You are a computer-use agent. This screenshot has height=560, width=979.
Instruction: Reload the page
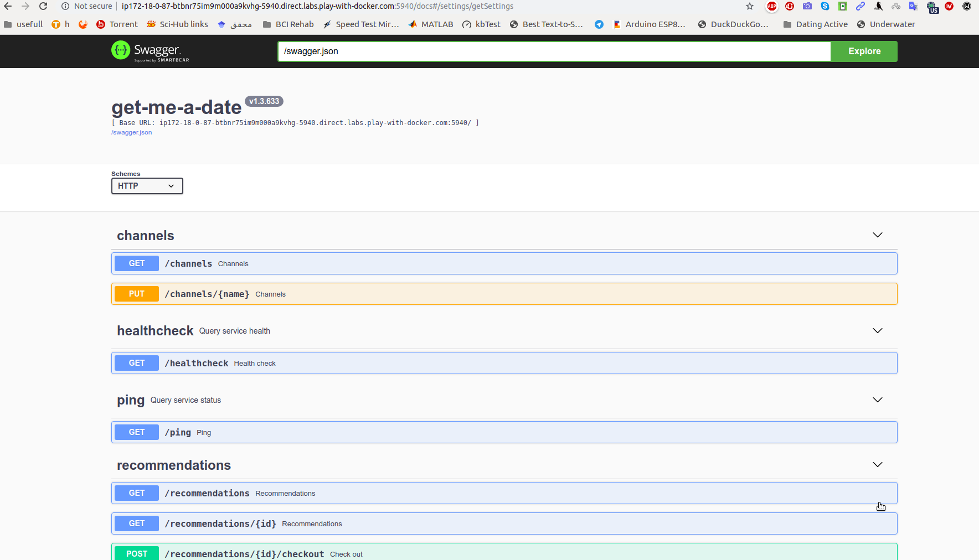(x=43, y=6)
